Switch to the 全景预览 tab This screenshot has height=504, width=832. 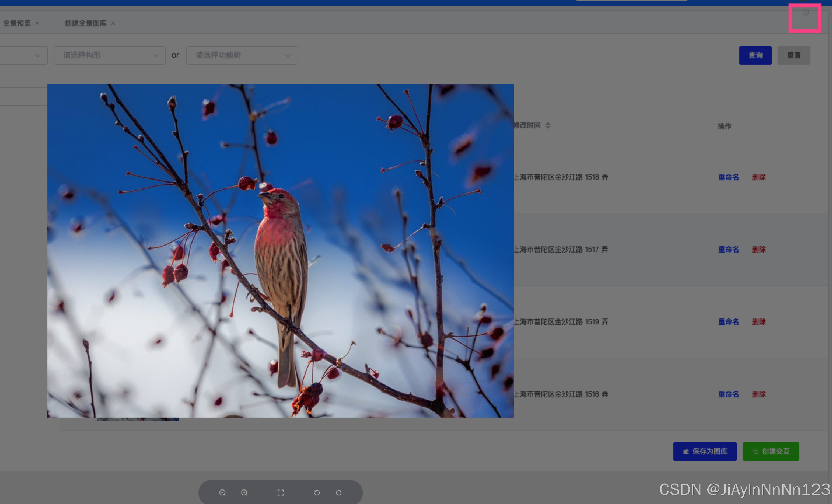(17, 23)
